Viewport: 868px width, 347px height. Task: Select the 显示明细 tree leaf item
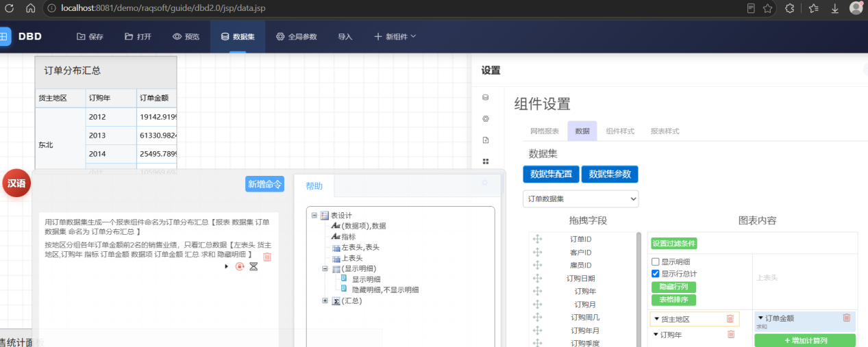pyautogui.click(x=367, y=279)
